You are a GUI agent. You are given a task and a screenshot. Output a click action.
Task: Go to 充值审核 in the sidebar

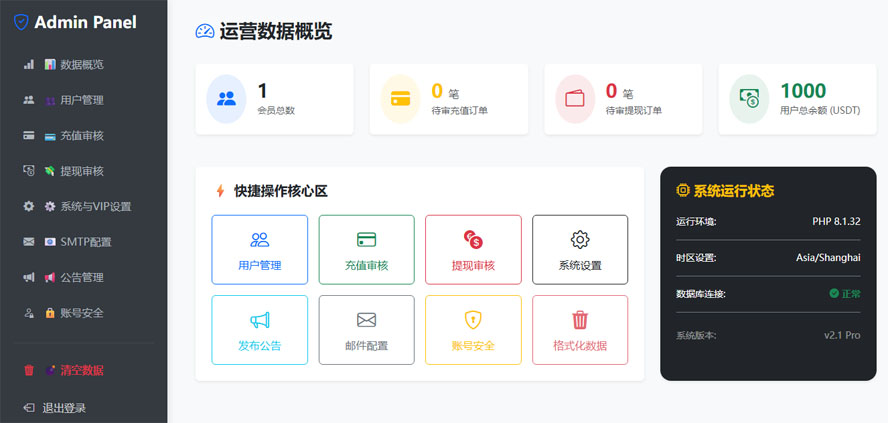[84, 136]
